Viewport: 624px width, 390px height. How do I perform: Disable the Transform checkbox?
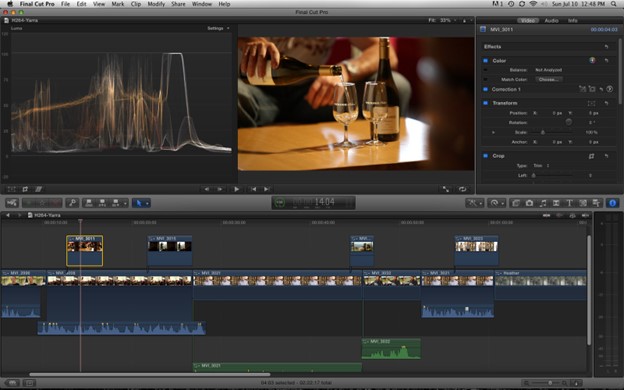486,103
